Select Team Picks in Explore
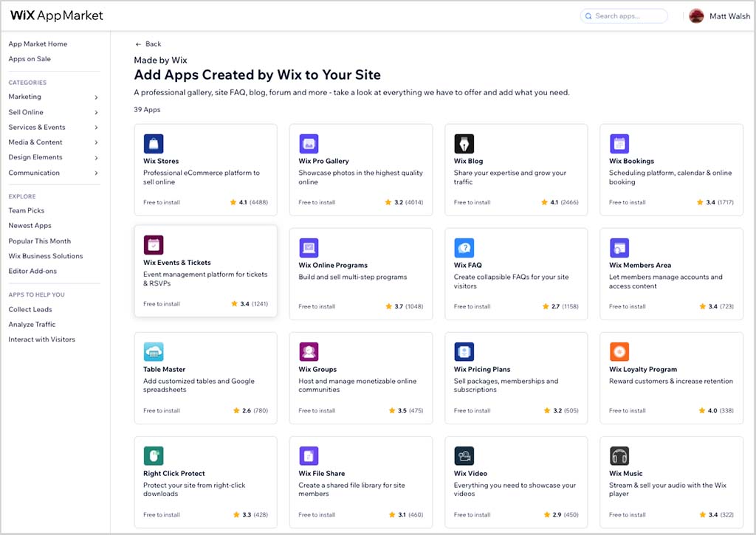This screenshot has height=535, width=756. (x=26, y=210)
